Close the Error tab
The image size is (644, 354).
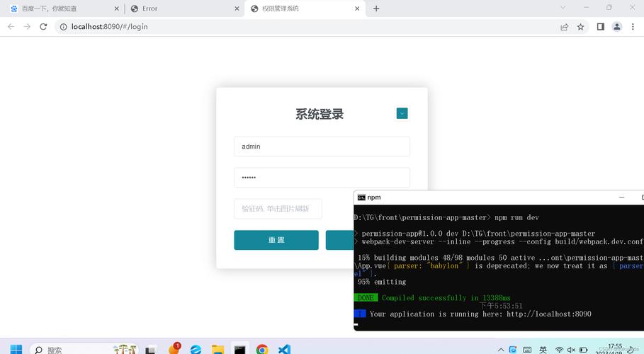(x=237, y=8)
